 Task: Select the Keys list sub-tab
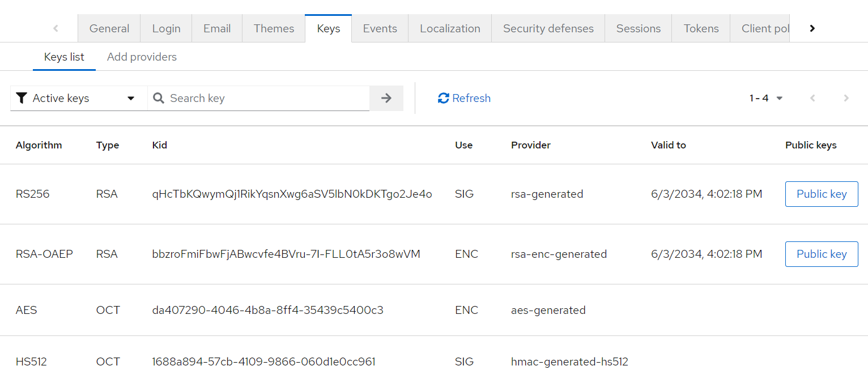click(x=64, y=57)
